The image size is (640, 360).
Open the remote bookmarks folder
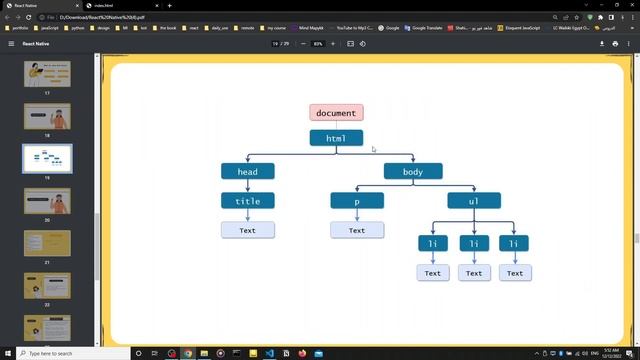(x=244, y=28)
